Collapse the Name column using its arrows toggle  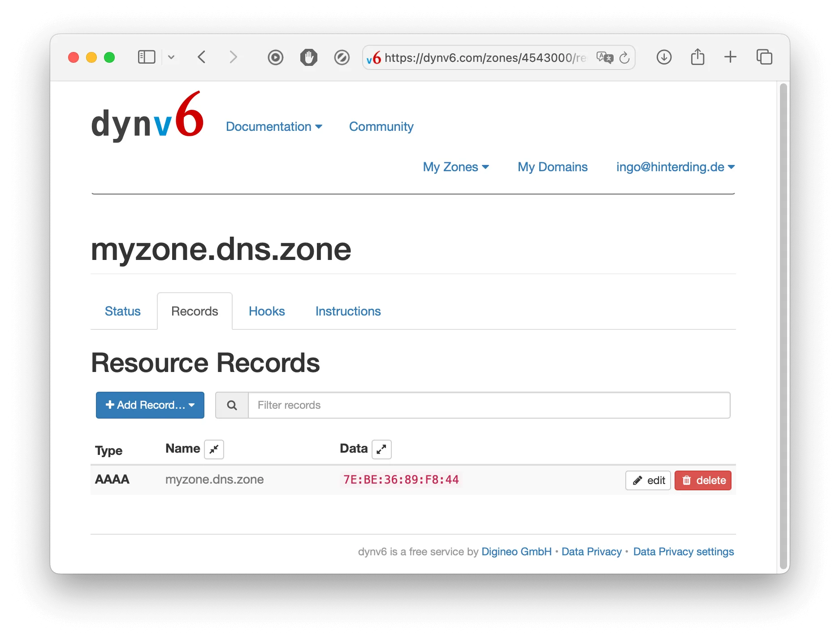214,449
